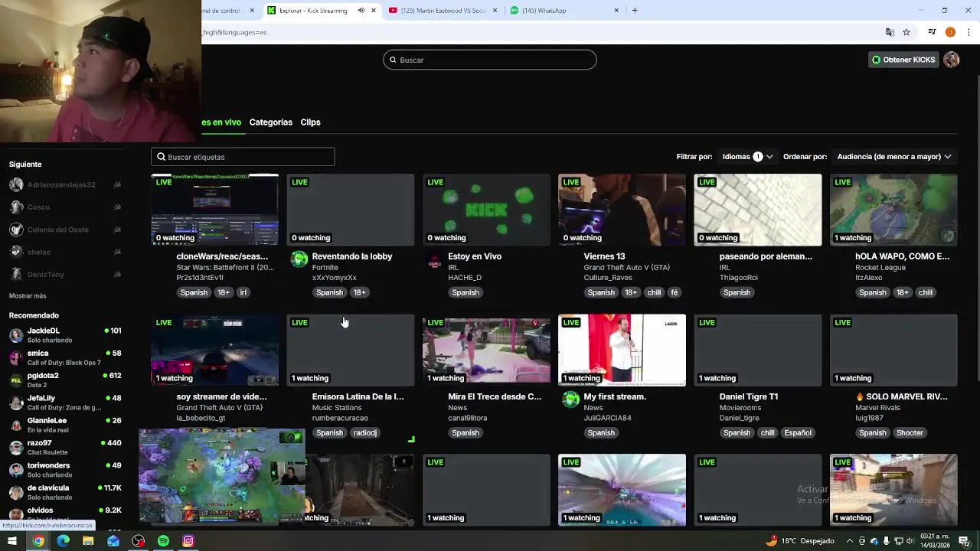Open Mira El Trece news thumbnail

point(486,350)
